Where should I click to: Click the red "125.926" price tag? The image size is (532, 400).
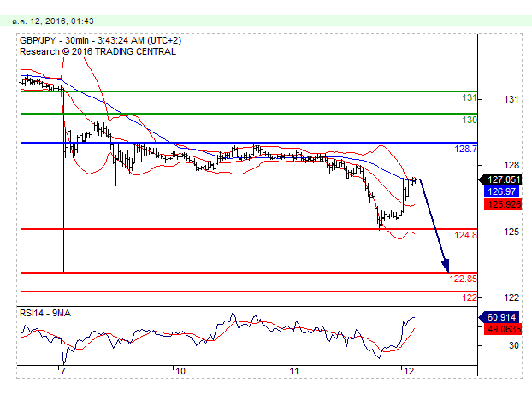pos(503,204)
